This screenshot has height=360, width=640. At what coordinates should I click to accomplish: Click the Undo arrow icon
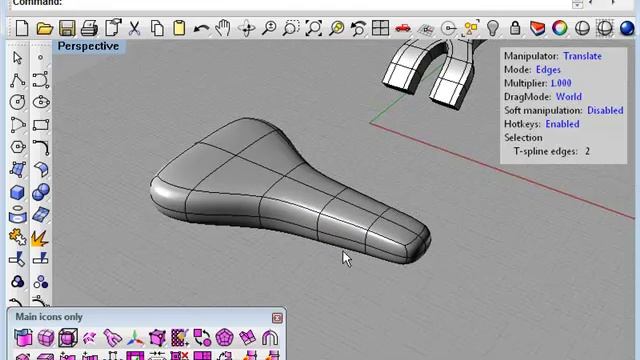point(201,29)
